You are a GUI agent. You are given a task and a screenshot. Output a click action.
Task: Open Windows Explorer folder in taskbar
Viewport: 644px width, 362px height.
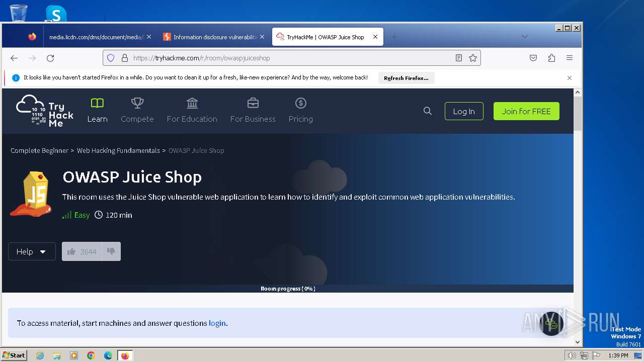tap(57, 355)
